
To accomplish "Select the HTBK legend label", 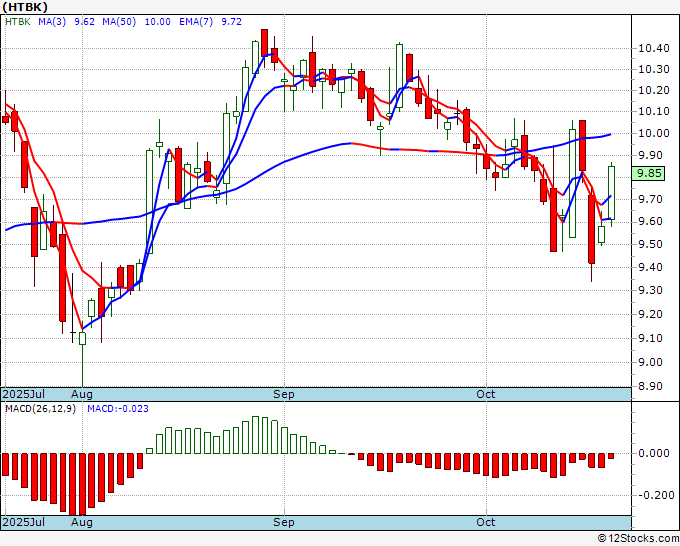I will pyautogui.click(x=18, y=22).
